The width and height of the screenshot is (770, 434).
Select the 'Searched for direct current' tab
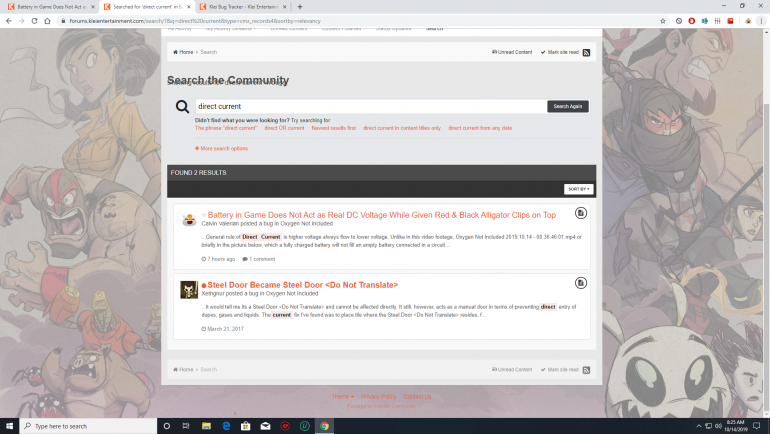coord(147,7)
